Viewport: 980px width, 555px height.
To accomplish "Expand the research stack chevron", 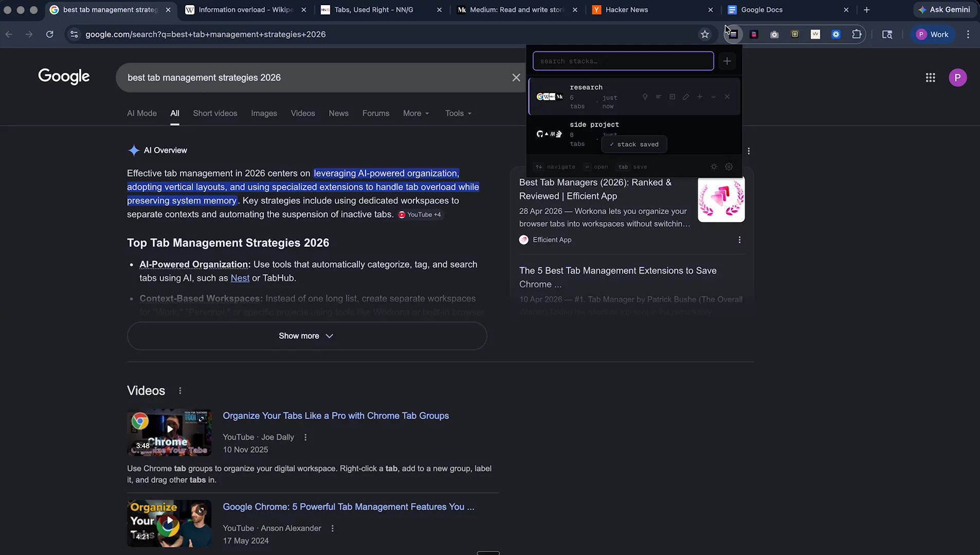I will click(714, 97).
